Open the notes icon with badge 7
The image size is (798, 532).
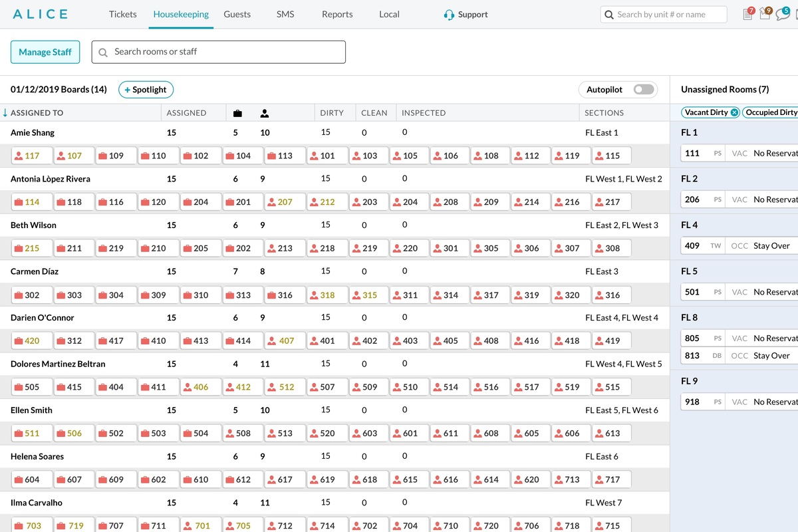[748, 15]
